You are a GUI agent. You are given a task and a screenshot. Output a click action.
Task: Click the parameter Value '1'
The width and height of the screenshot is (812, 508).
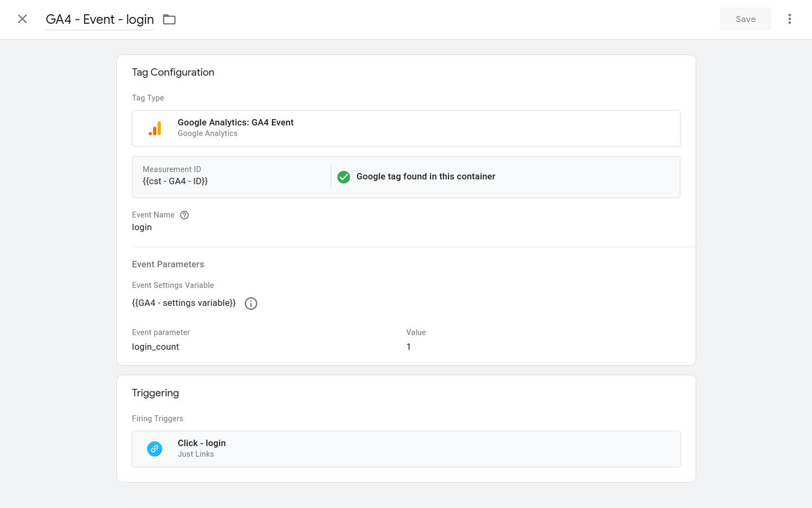[x=409, y=347]
